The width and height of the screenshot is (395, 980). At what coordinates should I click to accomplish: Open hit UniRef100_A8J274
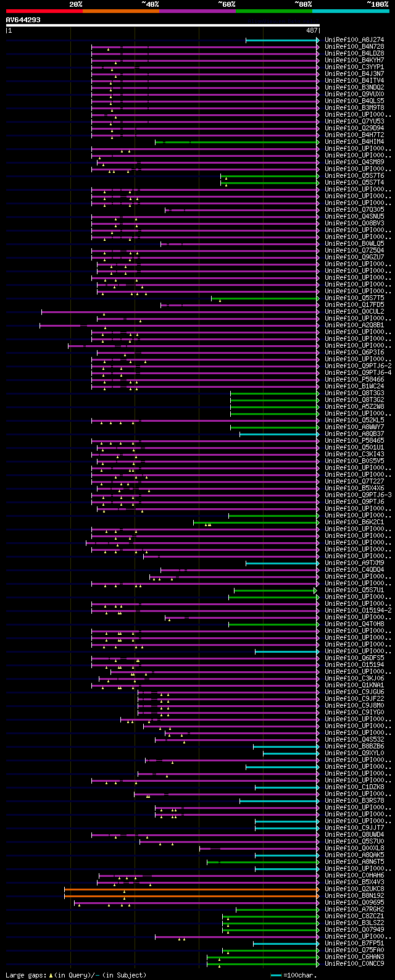click(354, 40)
